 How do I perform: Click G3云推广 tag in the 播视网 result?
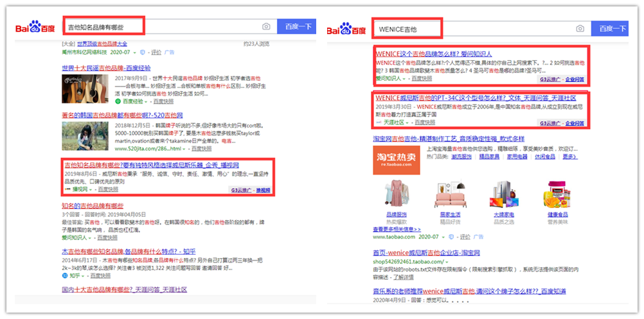tap(240, 190)
